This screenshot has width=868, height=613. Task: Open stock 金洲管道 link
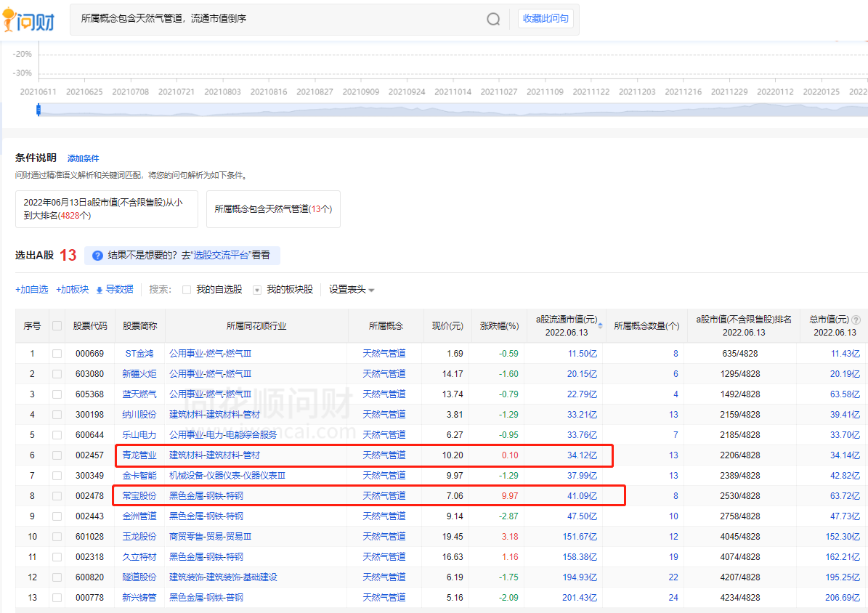coord(139,516)
